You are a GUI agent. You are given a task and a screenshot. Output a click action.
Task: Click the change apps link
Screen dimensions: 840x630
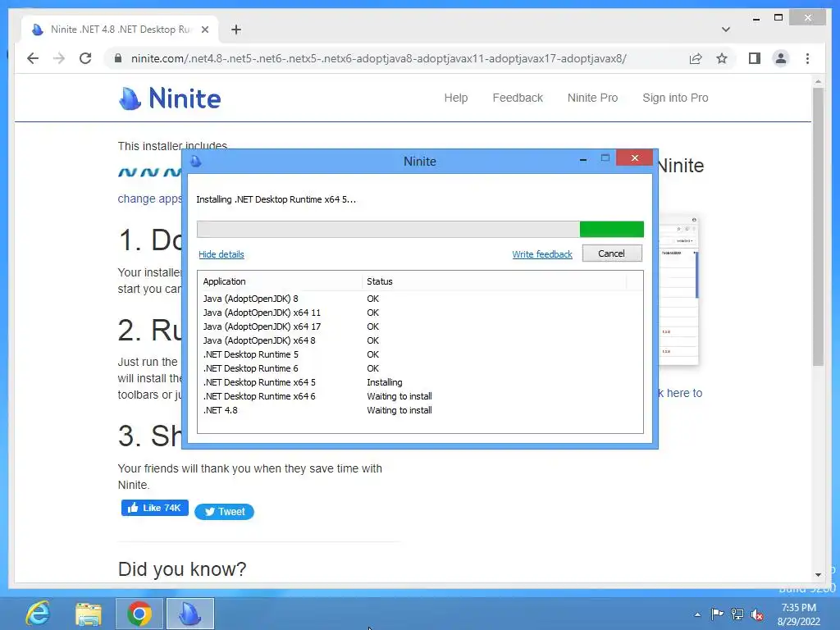(149, 199)
